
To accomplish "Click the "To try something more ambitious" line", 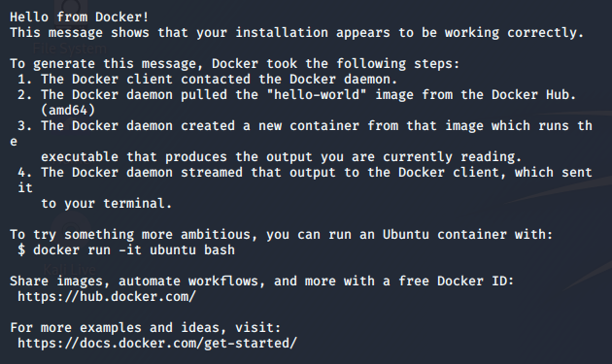I will click(282, 235).
